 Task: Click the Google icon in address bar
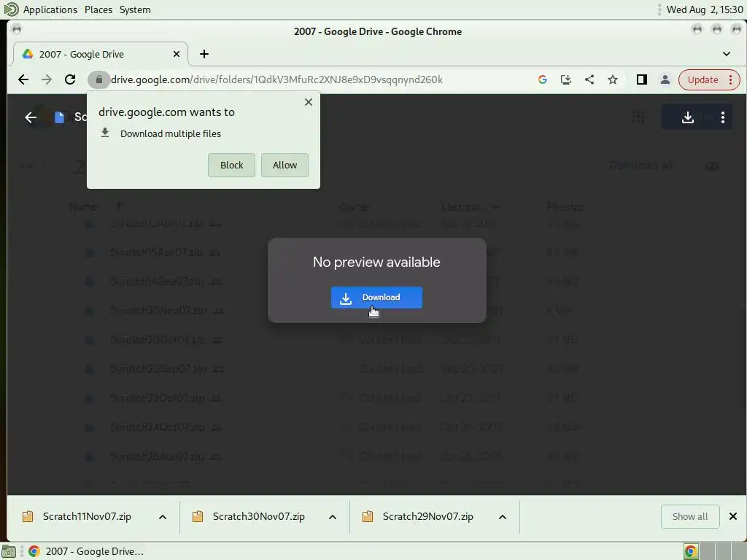pyautogui.click(x=542, y=79)
